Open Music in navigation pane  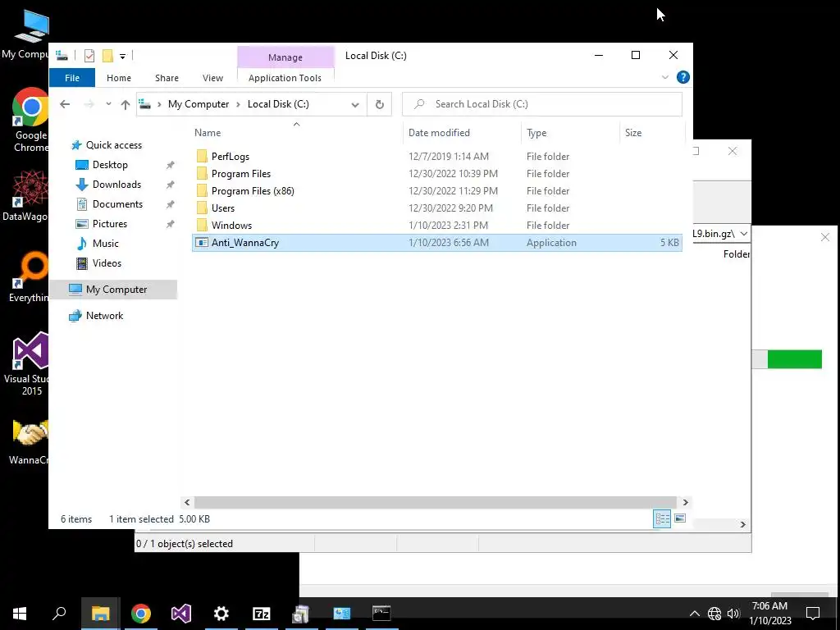point(105,243)
